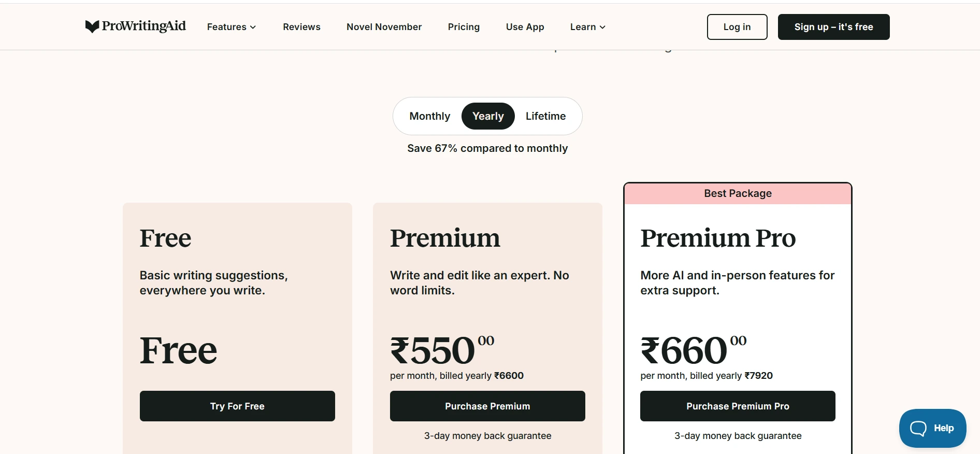
Task: Switch billing to Monthly
Action: pos(429,116)
